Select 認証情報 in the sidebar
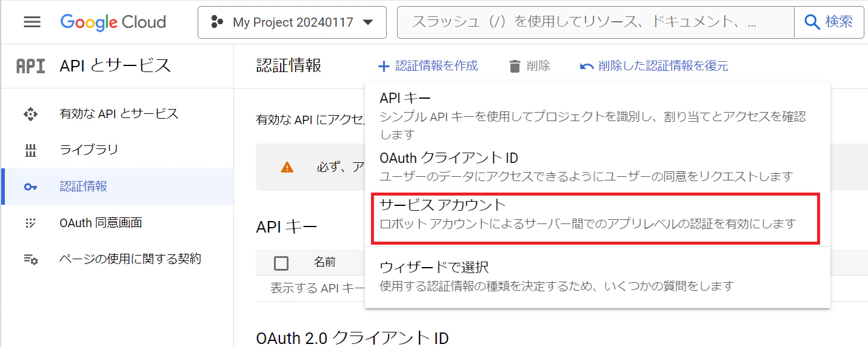This screenshot has width=868, height=347. coord(117,186)
